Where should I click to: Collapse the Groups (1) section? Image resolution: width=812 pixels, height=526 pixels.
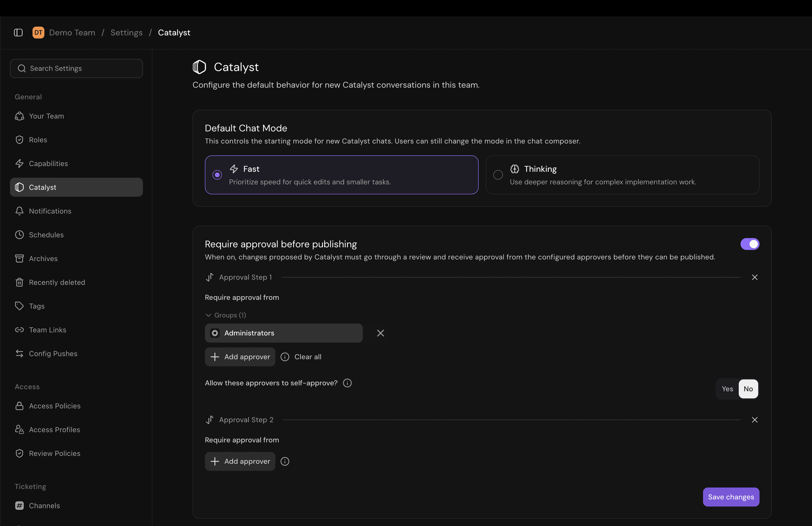226,315
